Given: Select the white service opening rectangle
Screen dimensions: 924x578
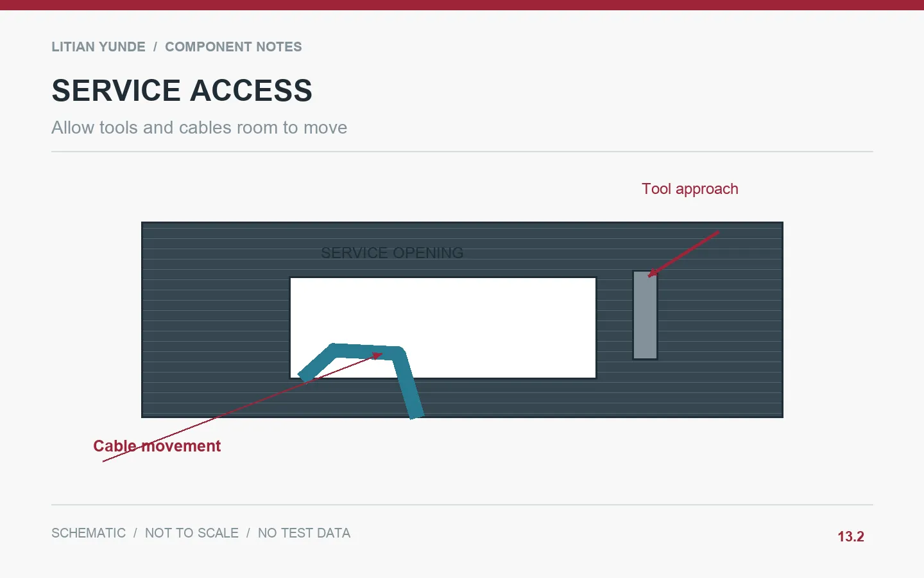Looking at the screenshot, I should (x=443, y=328).
